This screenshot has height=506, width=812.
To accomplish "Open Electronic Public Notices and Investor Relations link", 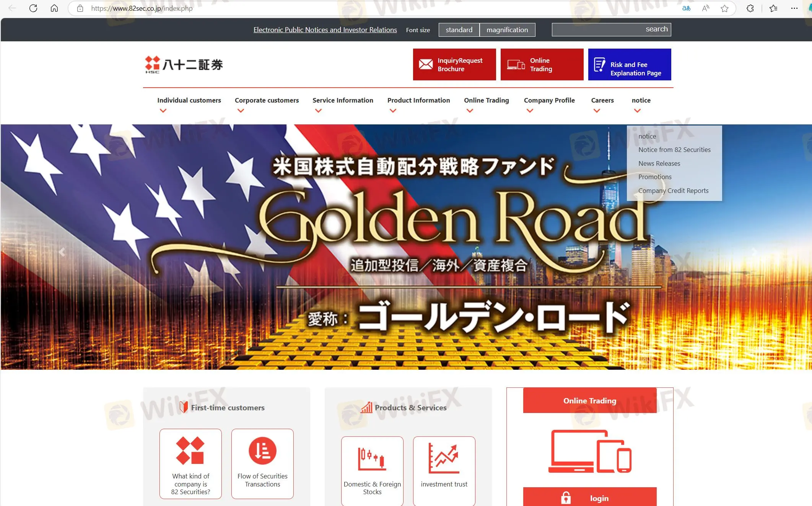I will [325, 30].
